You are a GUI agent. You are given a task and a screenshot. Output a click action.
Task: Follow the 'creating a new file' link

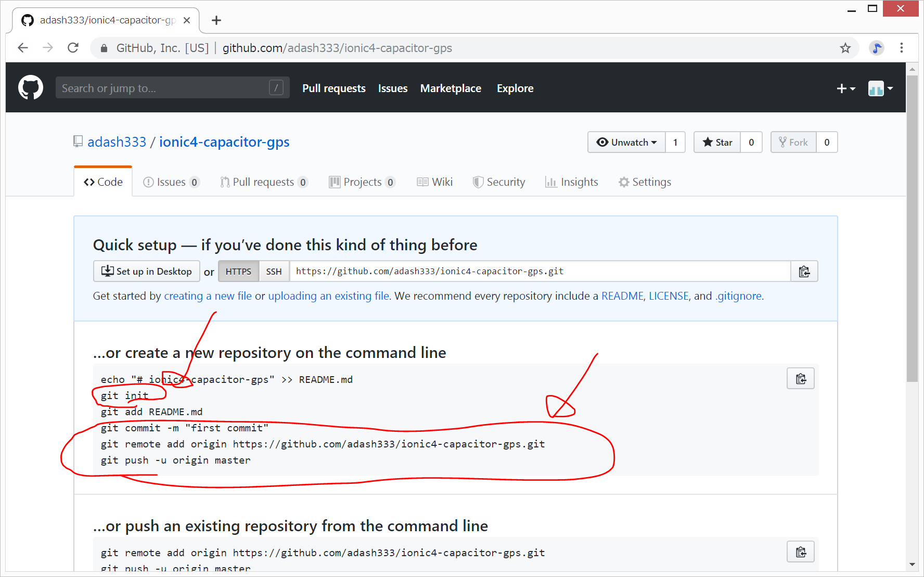click(208, 296)
